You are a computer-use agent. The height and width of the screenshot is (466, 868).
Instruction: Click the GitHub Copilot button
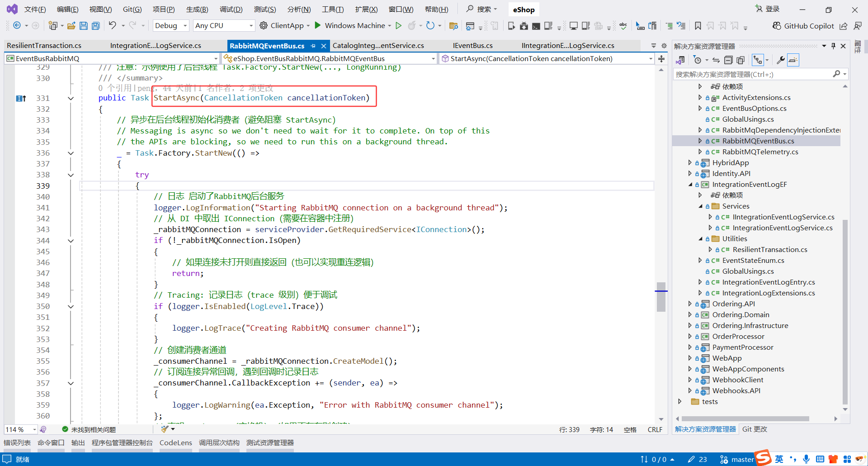[803, 26]
